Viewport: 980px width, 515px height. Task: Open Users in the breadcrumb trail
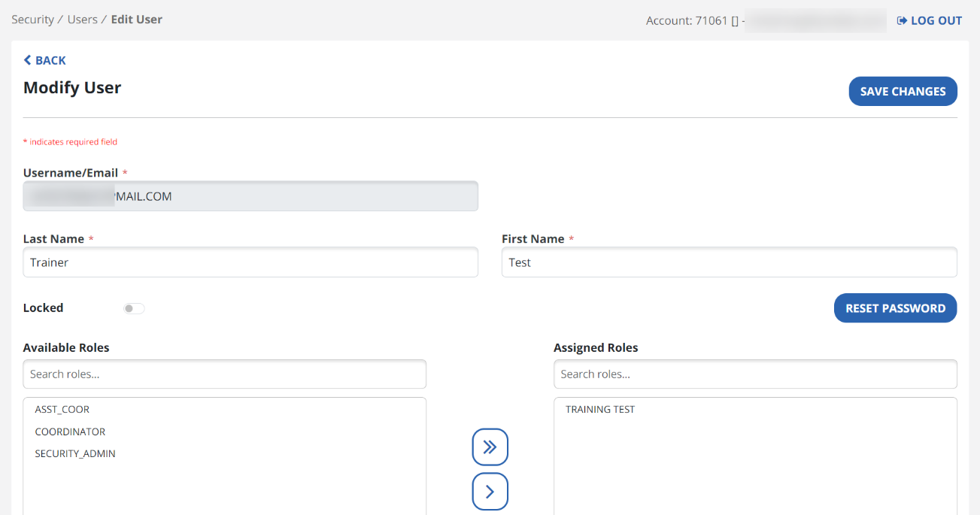pyautogui.click(x=83, y=20)
